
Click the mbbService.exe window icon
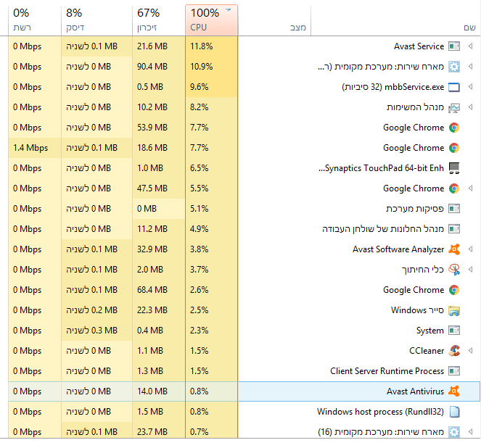[x=454, y=87]
